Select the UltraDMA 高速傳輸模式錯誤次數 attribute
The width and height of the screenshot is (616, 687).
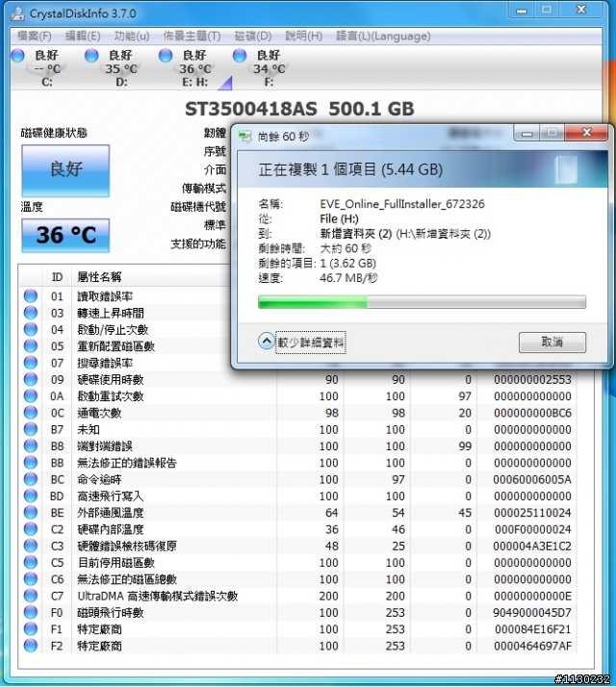pos(158,596)
